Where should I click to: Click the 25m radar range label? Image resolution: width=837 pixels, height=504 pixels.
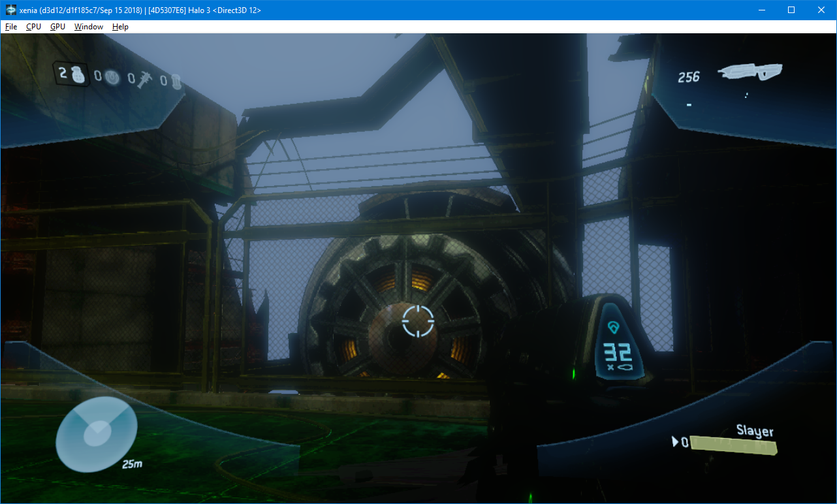pos(132,464)
